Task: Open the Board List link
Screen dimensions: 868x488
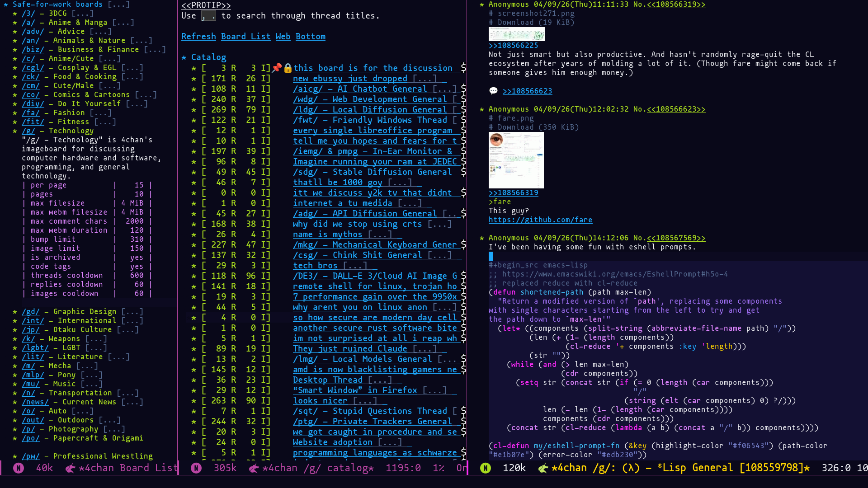Action: [x=245, y=37]
